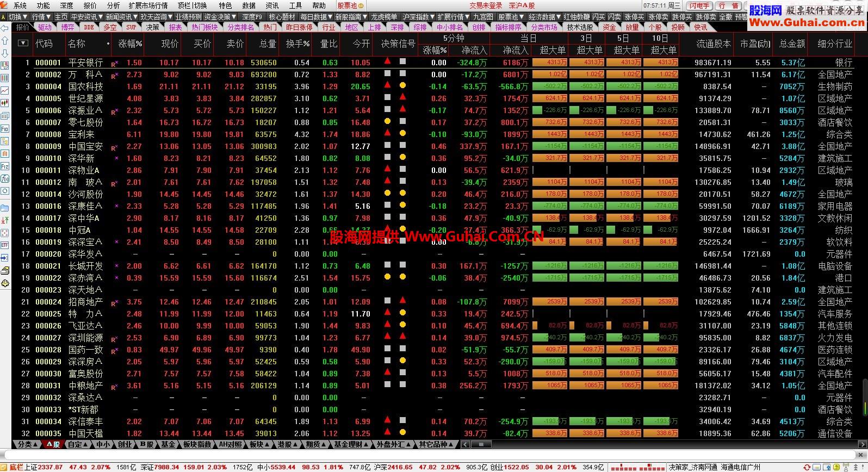
Task: Click 交易未登录 text in title bar
Action: [x=486, y=5]
